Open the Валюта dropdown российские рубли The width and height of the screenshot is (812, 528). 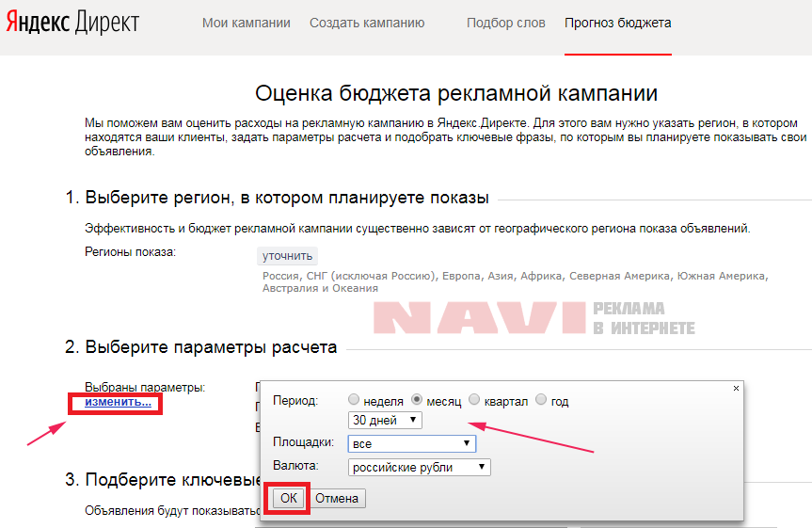coord(419,468)
